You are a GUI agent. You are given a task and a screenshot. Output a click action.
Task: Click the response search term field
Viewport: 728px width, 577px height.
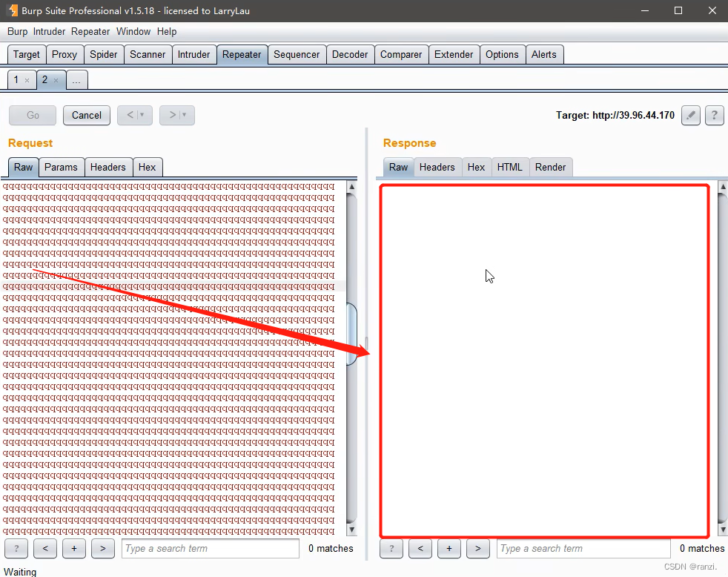click(x=583, y=549)
